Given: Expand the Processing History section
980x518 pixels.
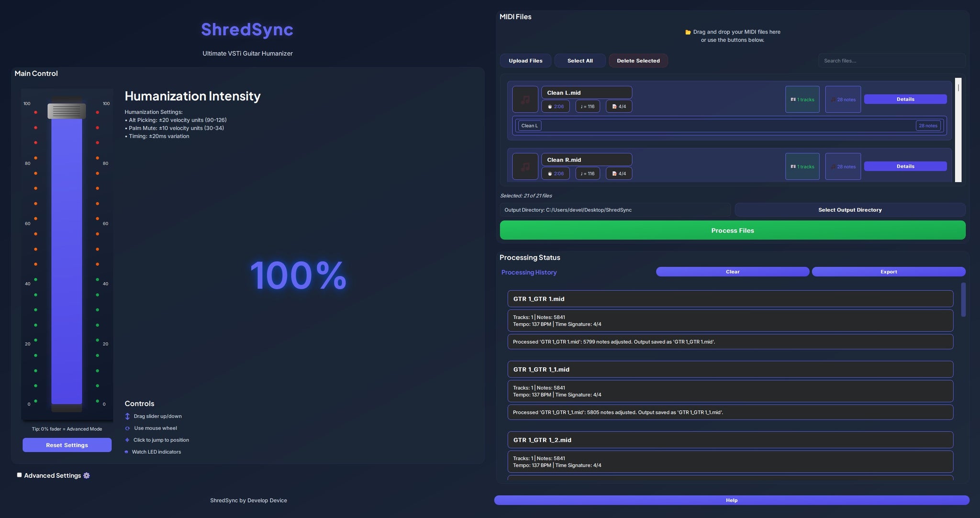Looking at the screenshot, I should tap(528, 271).
